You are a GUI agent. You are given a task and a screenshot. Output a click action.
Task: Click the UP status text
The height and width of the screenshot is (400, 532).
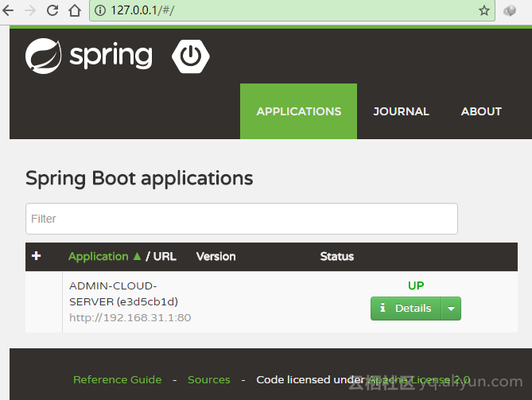416,285
